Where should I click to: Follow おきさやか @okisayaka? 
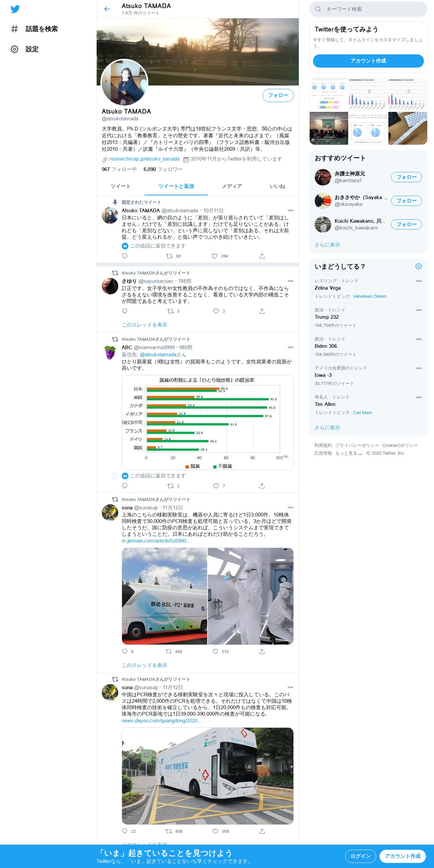coord(406,201)
